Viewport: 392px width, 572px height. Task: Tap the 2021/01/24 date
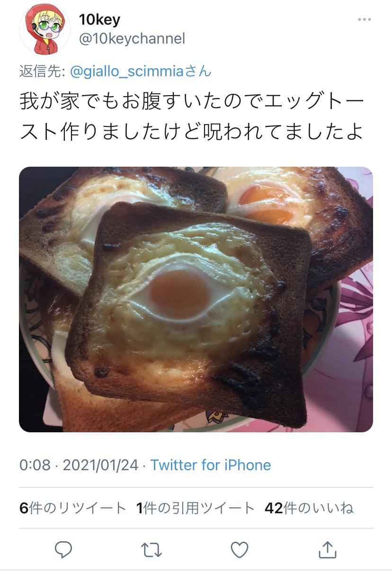(100, 465)
